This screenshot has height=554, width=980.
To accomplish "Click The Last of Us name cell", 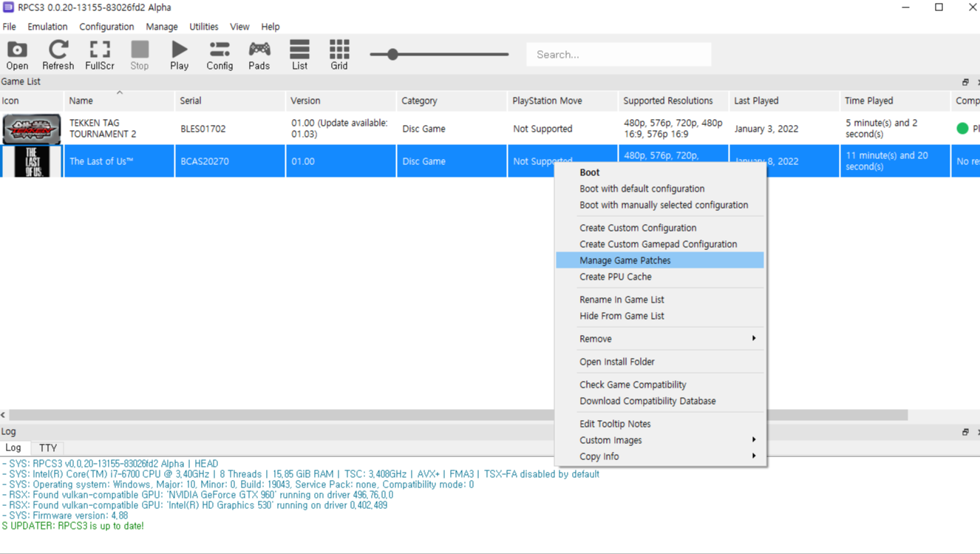I will 119,161.
